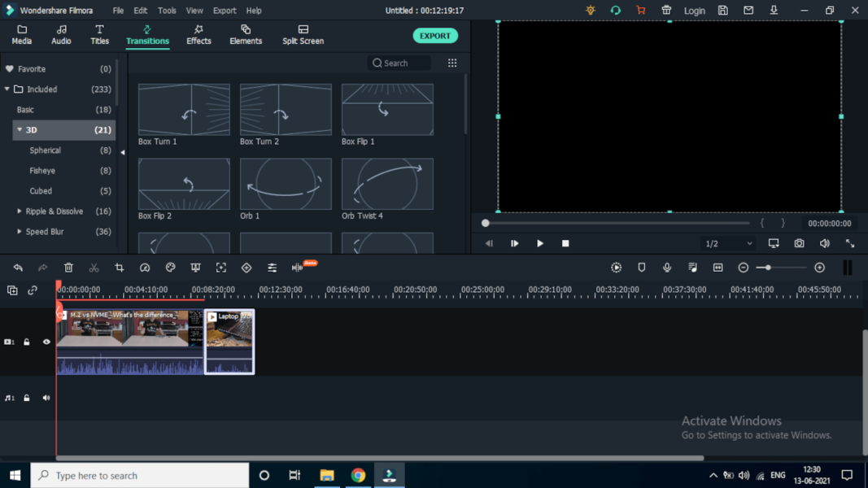The image size is (868, 488).
Task: Select the split scissors tool
Action: (x=94, y=267)
